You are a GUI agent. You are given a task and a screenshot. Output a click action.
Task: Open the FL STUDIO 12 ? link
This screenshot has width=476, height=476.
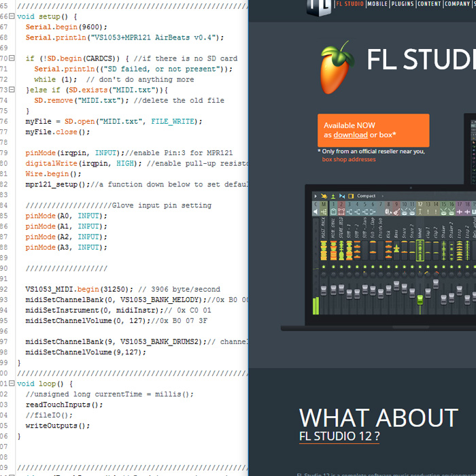tap(339, 437)
